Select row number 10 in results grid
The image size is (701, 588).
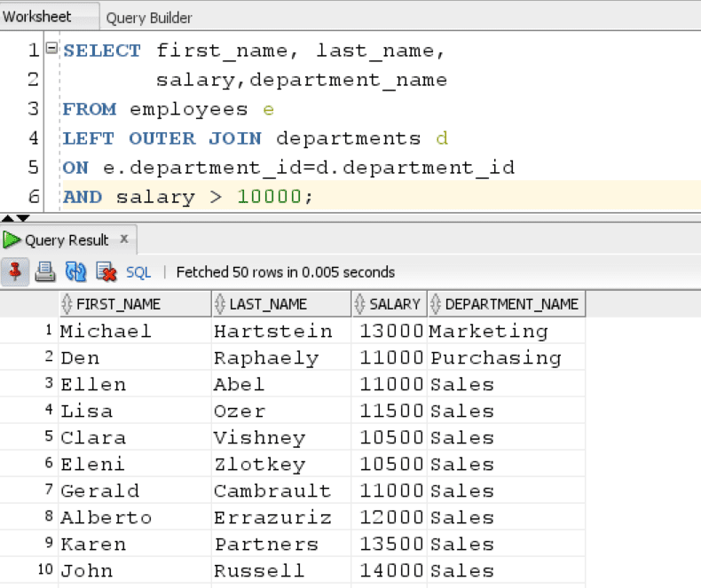pos(45,569)
